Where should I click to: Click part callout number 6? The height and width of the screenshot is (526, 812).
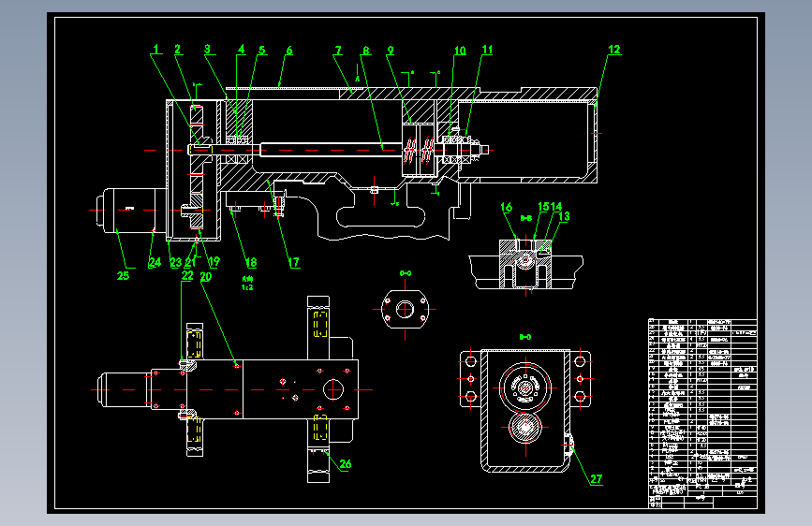[x=289, y=51]
